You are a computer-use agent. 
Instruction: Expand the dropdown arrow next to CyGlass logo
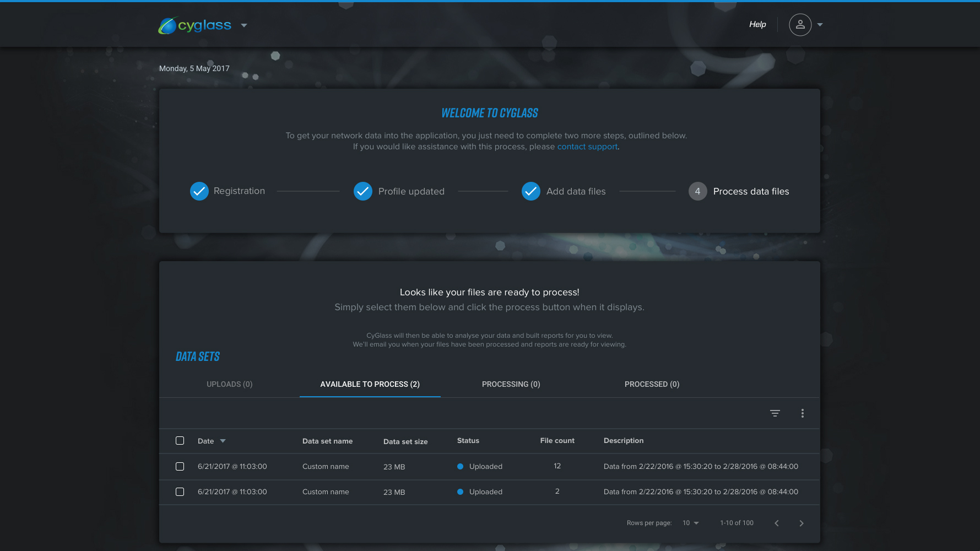(244, 25)
